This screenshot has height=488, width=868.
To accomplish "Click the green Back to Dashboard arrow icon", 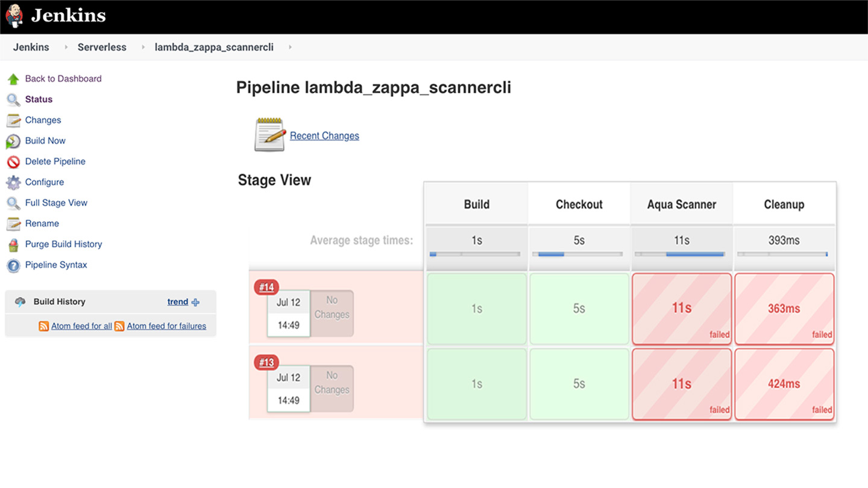I will (x=13, y=79).
